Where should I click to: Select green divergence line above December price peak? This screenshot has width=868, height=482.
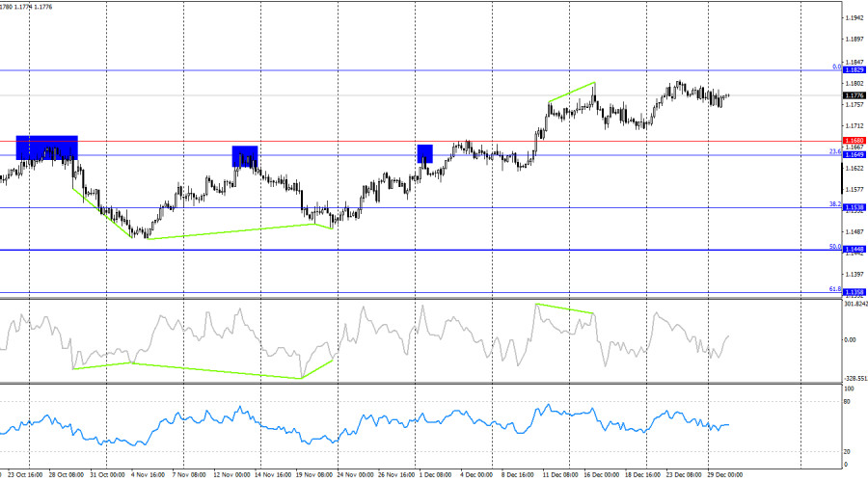click(x=571, y=92)
